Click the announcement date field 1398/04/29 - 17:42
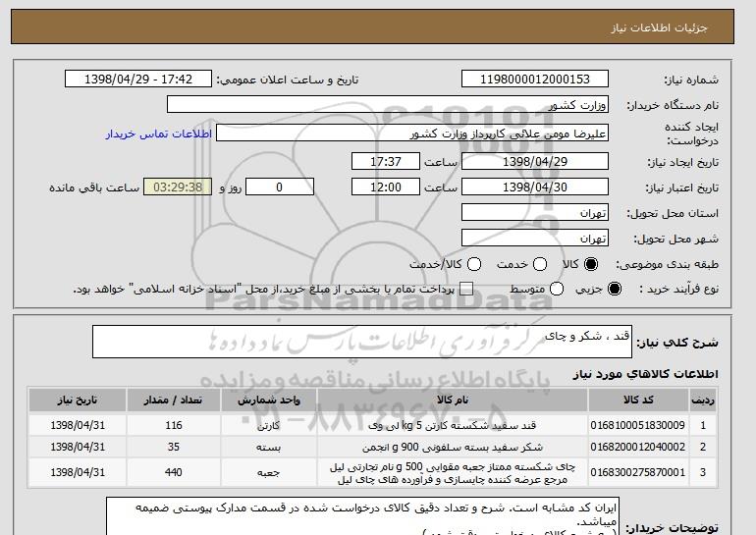This screenshot has width=756, height=535. pyautogui.click(x=138, y=80)
